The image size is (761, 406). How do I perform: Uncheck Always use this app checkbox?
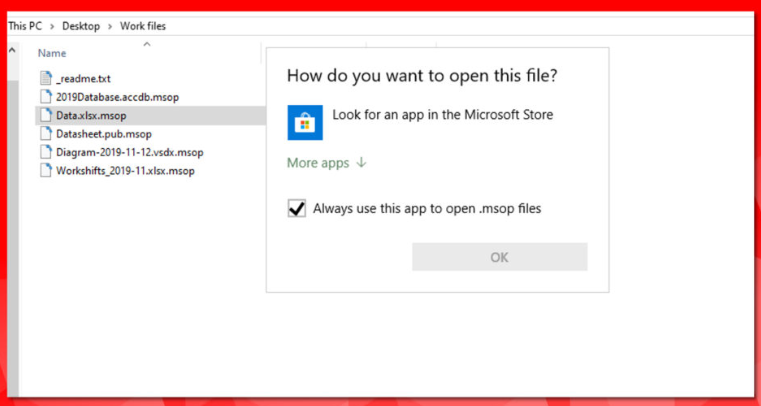[296, 209]
